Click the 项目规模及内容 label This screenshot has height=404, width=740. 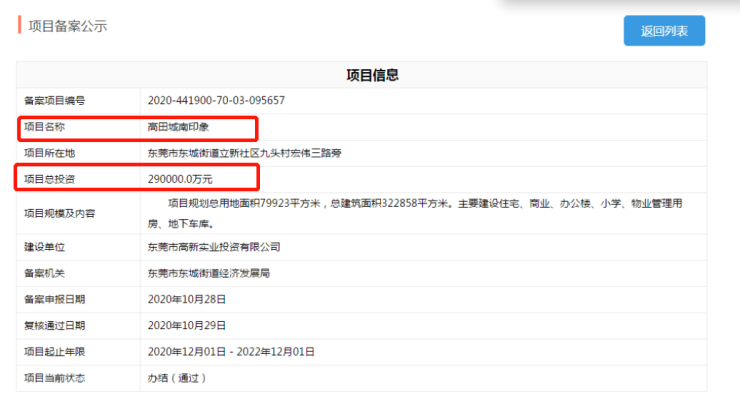click(x=60, y=214)
